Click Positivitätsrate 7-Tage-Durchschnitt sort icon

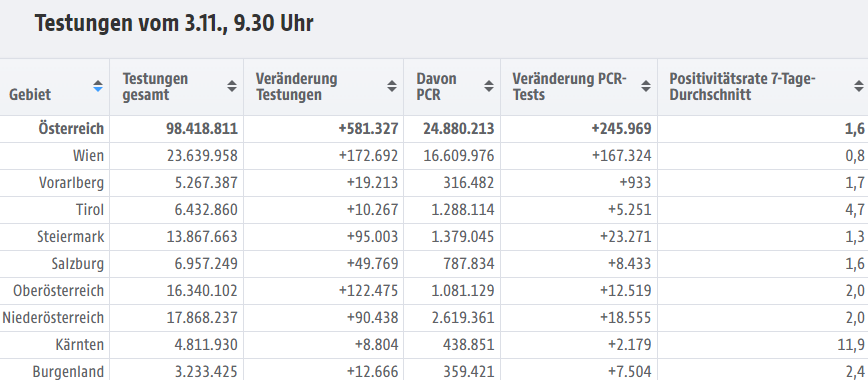click(859, 86)
